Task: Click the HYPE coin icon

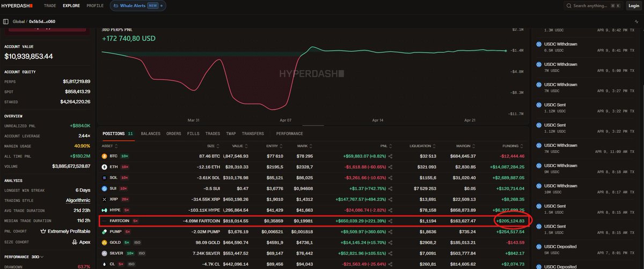Action: [104, 211]
